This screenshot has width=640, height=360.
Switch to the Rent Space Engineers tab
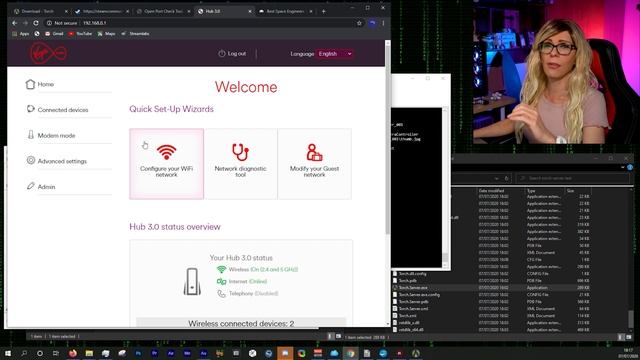click(x=285, y=11)
